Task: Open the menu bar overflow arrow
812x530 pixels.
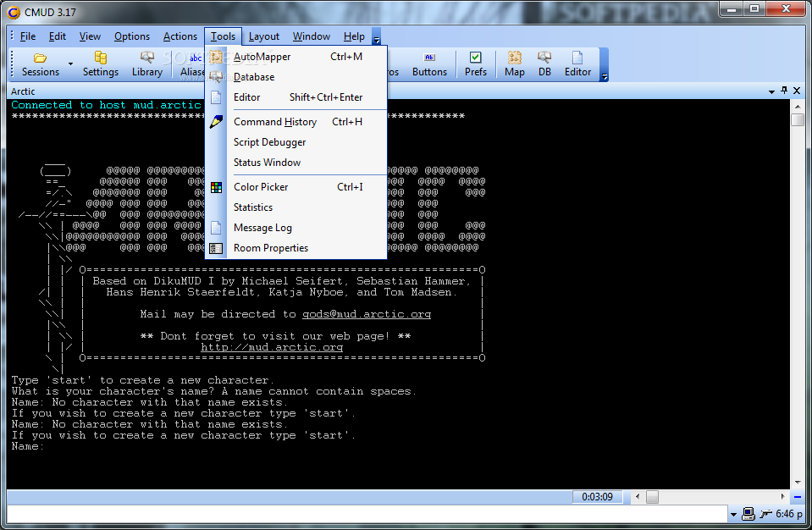Action: pos(377,36)
